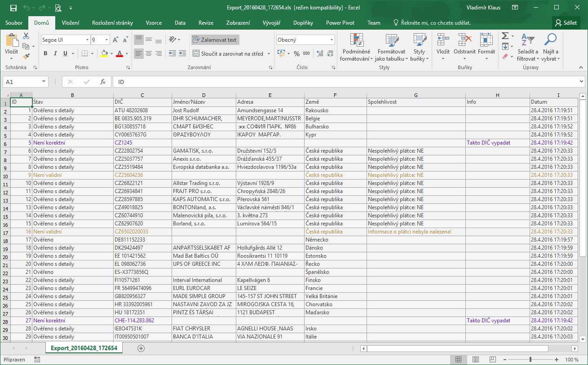Switch to the Data ribbon tab
Viewport: 588px width, 365px height.
[180, 23]
